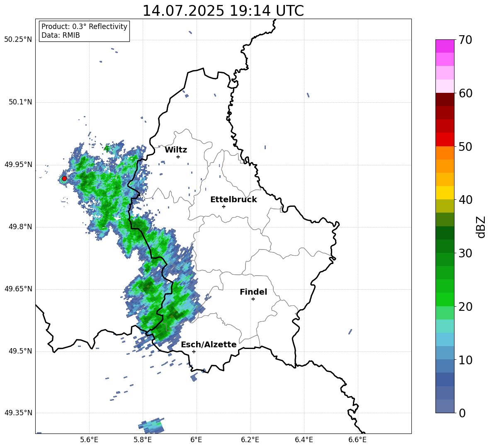Click the 49.95°N latitude label
This screenshot has width=491, height=448.
click(x=18, y=165)
